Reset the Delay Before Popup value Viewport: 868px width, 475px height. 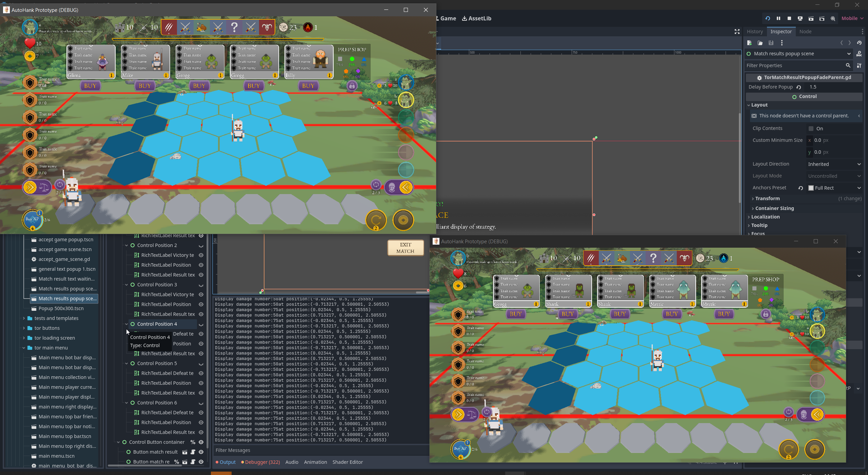(x=799, y=87)
